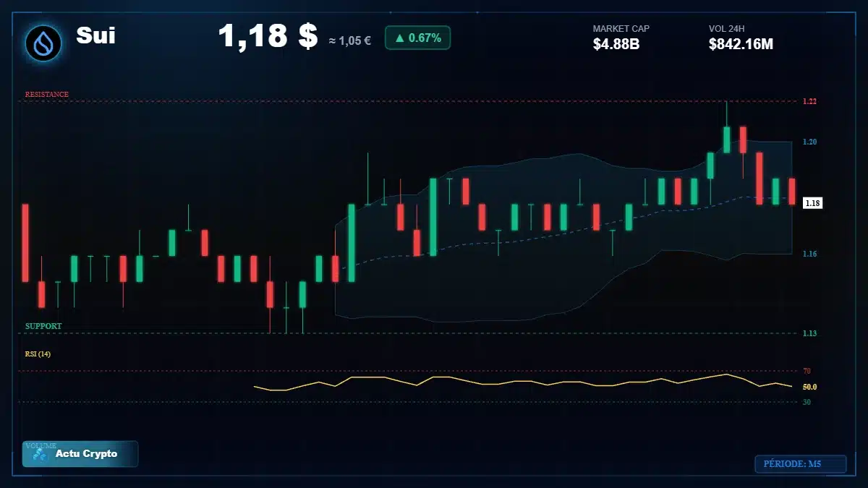Click the MARKET CAP label
The height and width of the screenshot is (488, 868).
pyautogui.click(x=621, y=28)
